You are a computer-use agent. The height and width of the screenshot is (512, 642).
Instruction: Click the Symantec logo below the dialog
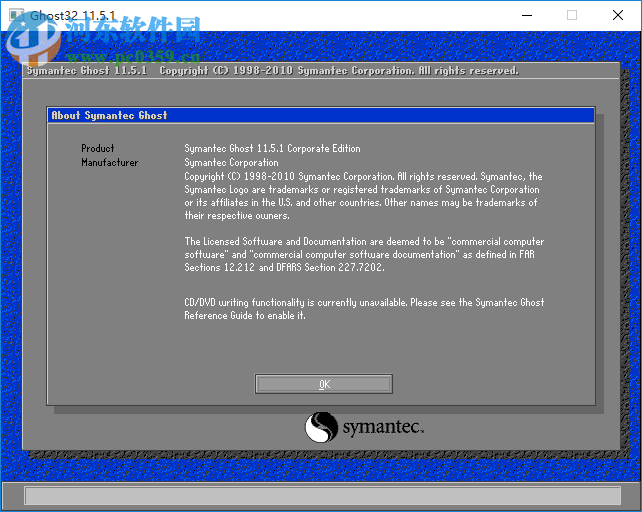coord(364,427)
